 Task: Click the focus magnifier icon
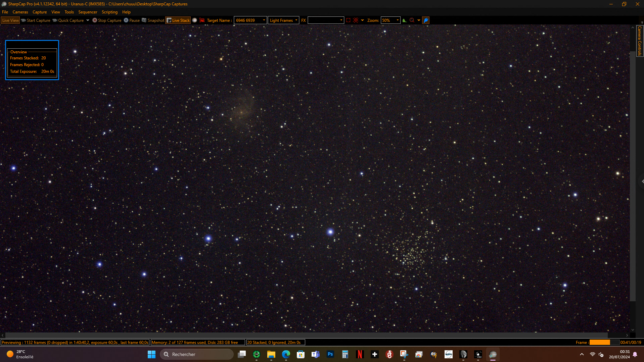click(412, 20)
